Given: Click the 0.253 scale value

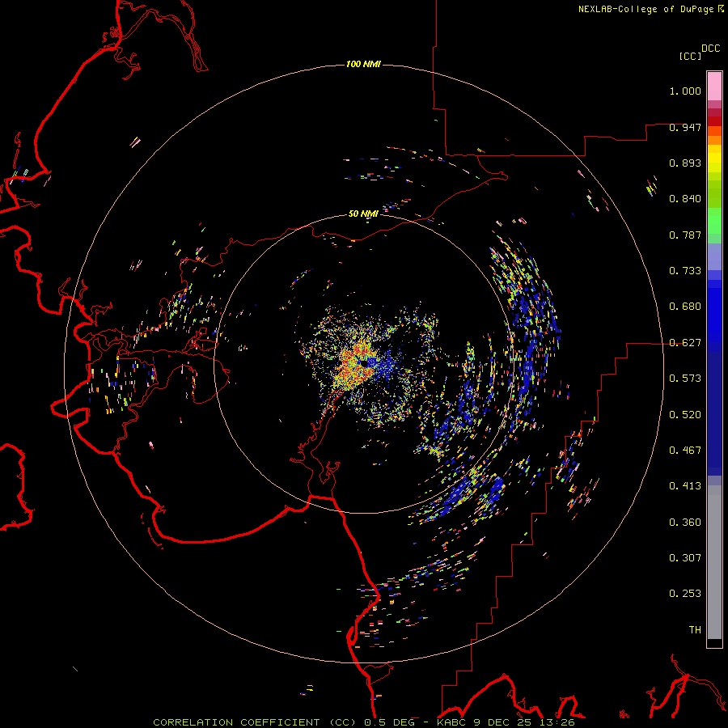Looking at the screenshot, I should coord(685,594).
